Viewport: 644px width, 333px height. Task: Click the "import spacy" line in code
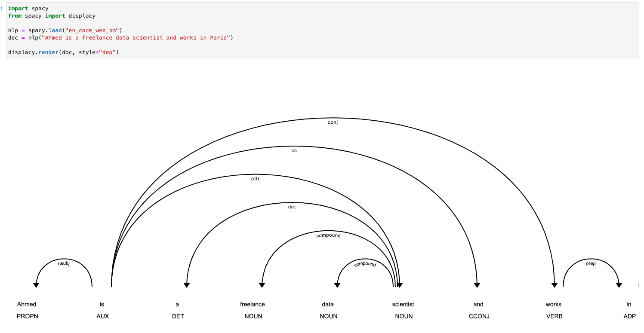(x=28, y=9)
